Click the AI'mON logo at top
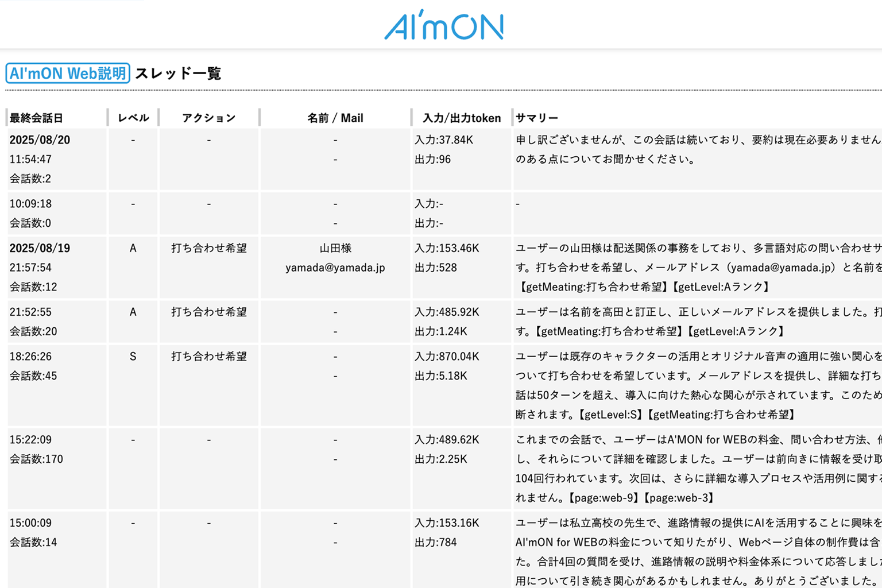Viewport: 882px width, 588px height. click(443, 25)
